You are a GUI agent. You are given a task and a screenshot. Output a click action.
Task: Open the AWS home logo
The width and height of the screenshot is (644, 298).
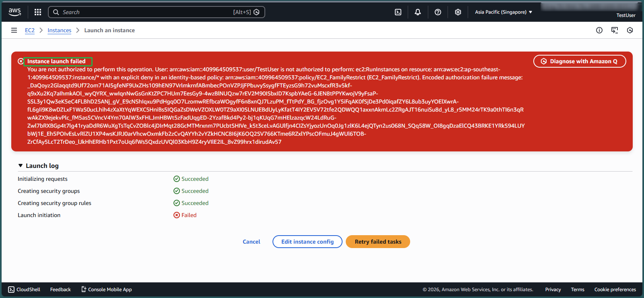15,12
